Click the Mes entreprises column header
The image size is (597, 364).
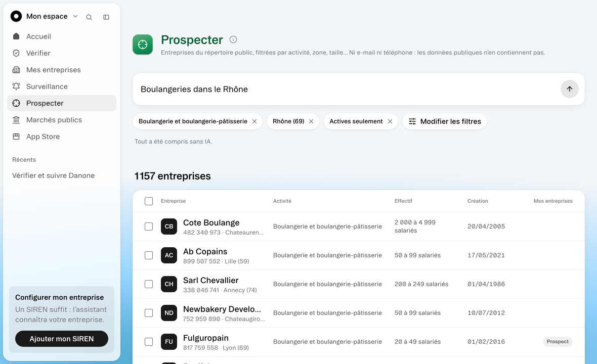[x=553, y=201]
